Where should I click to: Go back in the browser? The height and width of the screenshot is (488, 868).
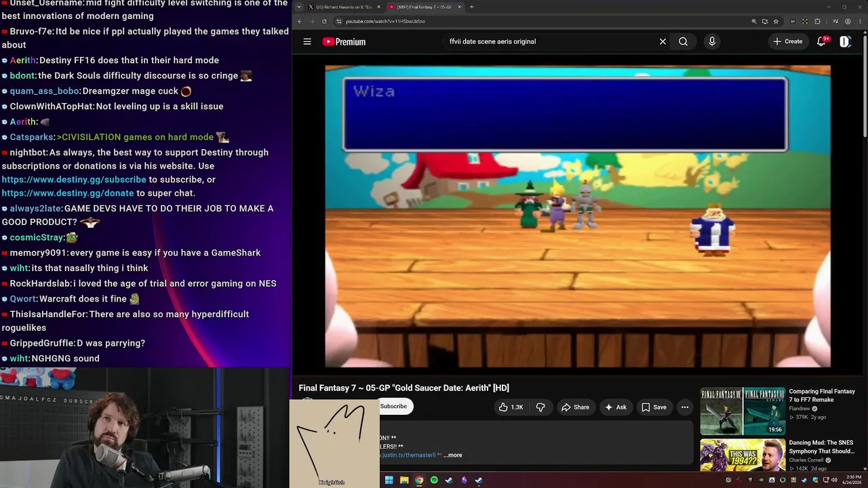tap(300, 21)
